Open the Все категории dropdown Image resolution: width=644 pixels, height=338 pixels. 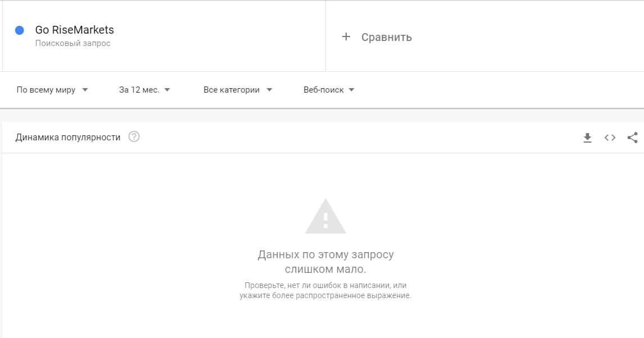(x=238, y=90)
